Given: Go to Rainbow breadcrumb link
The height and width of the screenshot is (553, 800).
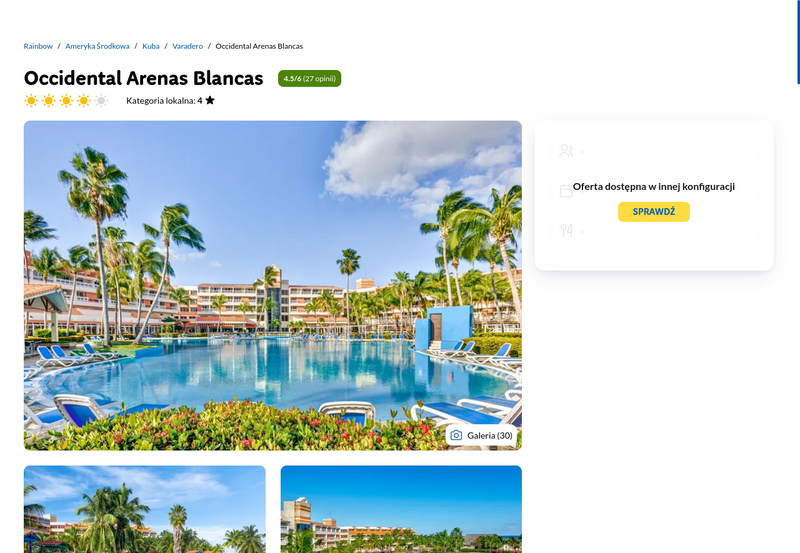Looking at the screenshot, I should coord(38,46).
